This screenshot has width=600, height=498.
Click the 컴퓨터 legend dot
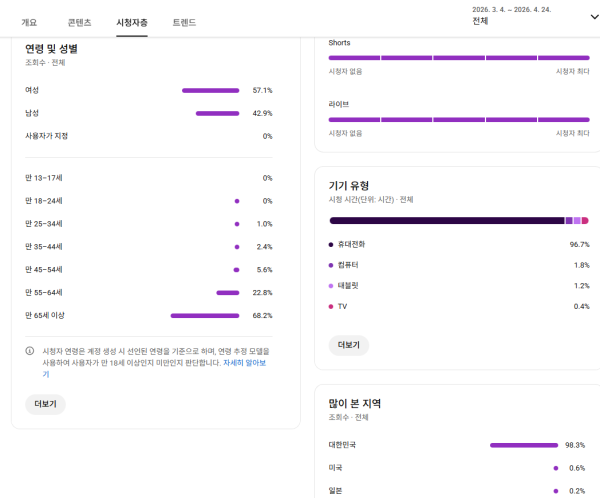(331, 265)
